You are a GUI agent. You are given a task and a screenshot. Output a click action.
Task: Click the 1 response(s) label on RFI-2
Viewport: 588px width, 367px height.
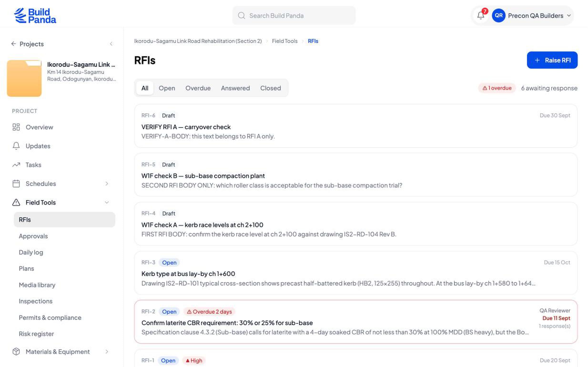pos(554,326)
